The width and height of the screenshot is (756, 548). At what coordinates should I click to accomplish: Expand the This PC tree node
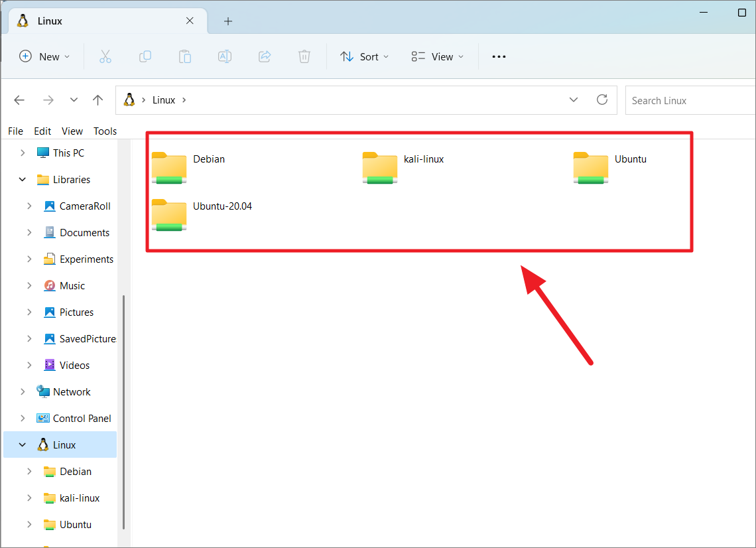tap(23, 153)
